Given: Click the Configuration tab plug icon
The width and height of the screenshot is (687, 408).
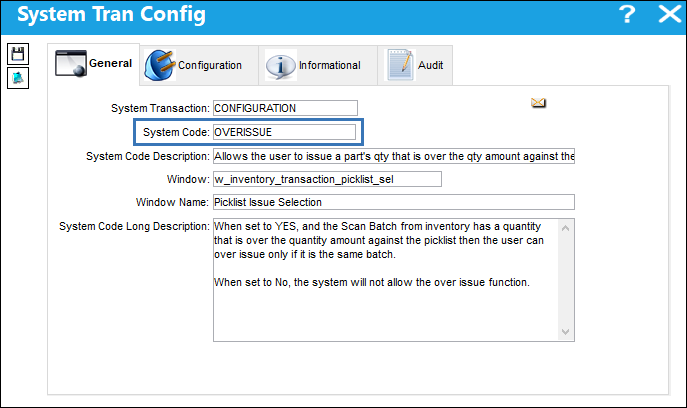Looking at the screenshot, I should pyautogui.click(x=160, y=65).
